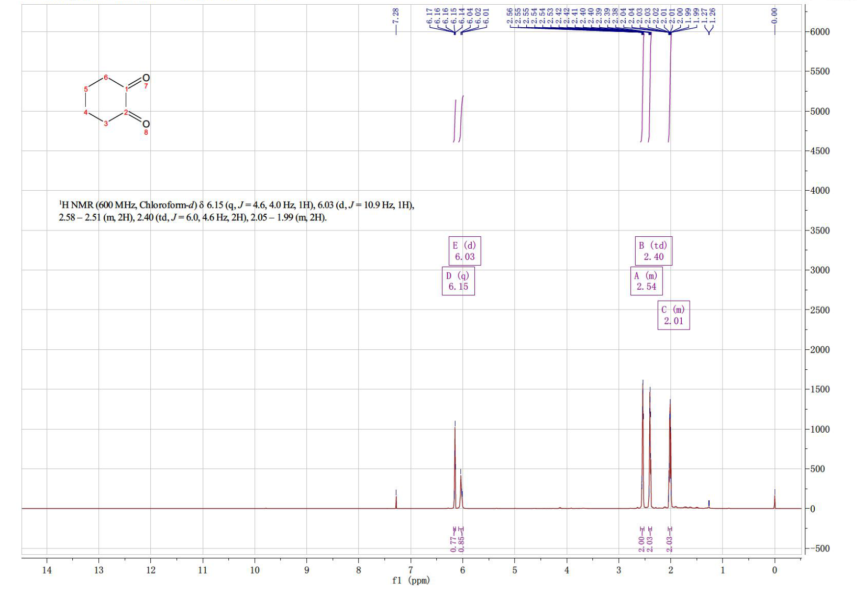Click the 6000 intensity axis tick
Viewport: 864px width, 616px height.
(820, 31)
